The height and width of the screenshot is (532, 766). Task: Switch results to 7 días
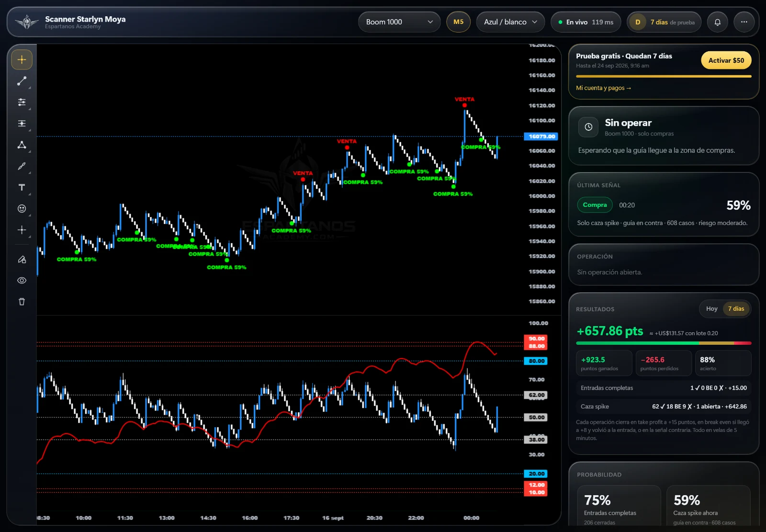click(x=736, y=309)
